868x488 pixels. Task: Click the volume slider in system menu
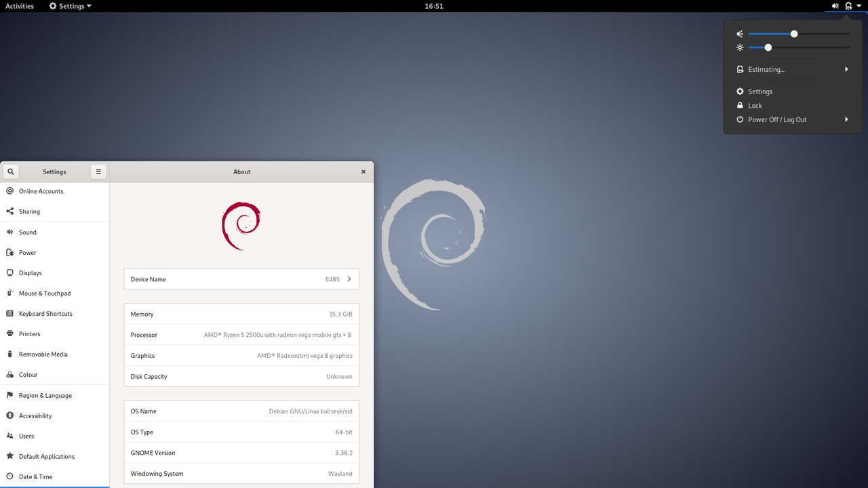click(x=799, y=34)
